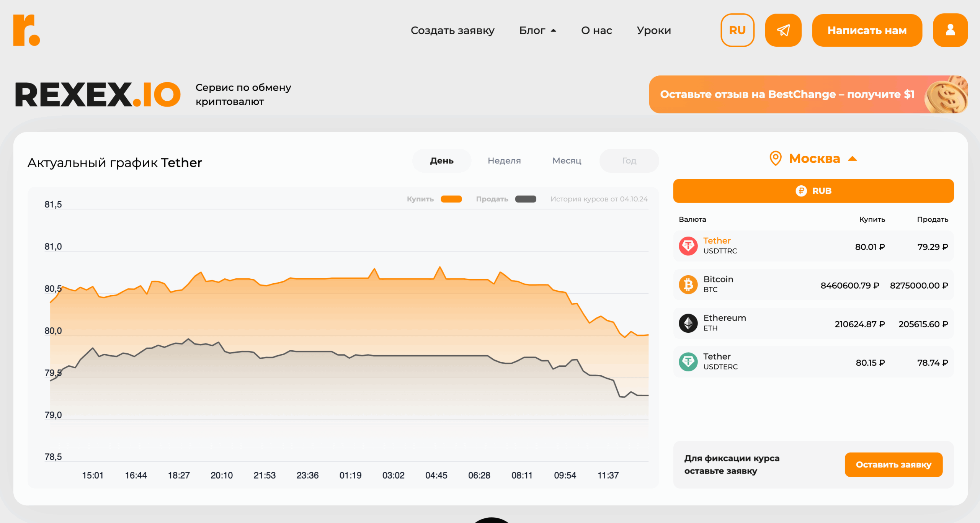Select the RUB currency button
The image size is (980, 523).
tap(813, 191)
